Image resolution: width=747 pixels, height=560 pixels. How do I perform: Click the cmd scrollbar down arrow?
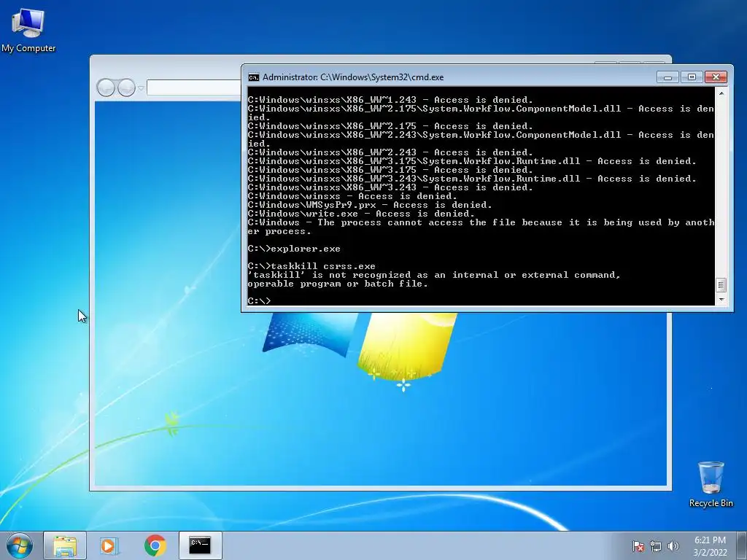pyautogui.click(x=721, y=300)
